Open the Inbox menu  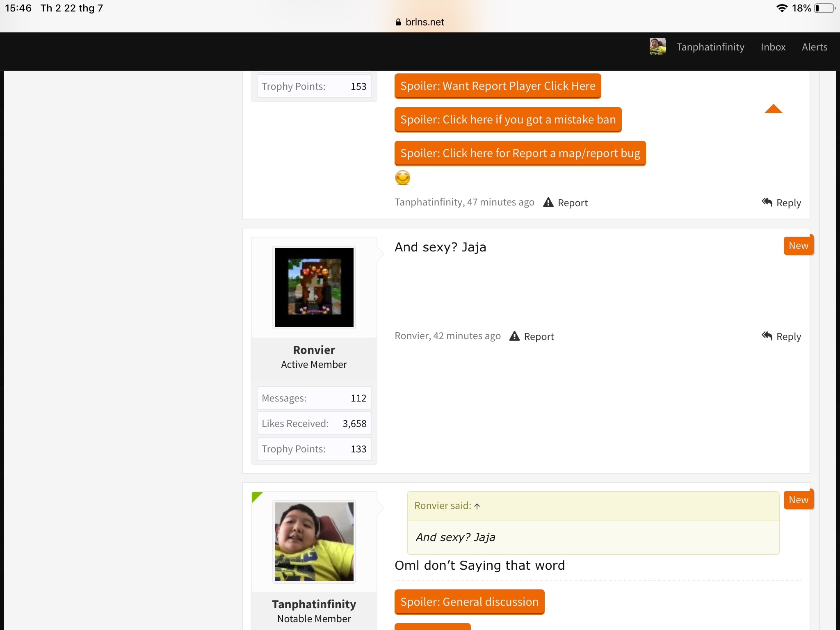pos(773,47)
